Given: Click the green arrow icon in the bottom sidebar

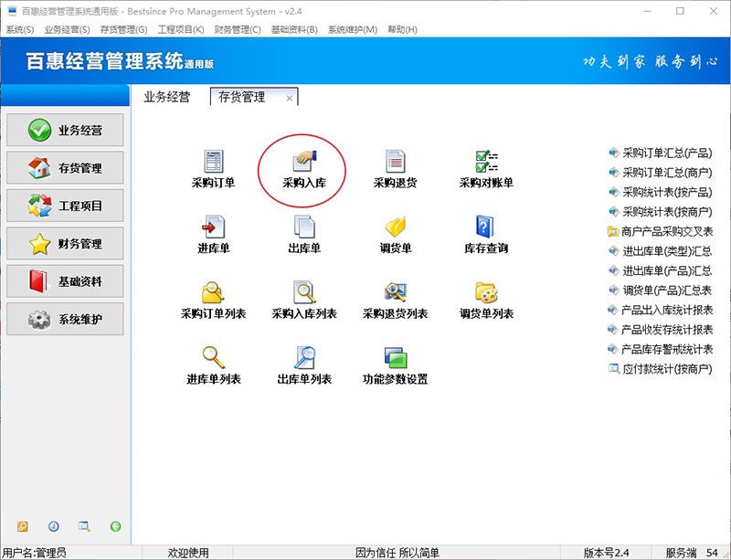Looking at the screenshot, I should 116,526.
